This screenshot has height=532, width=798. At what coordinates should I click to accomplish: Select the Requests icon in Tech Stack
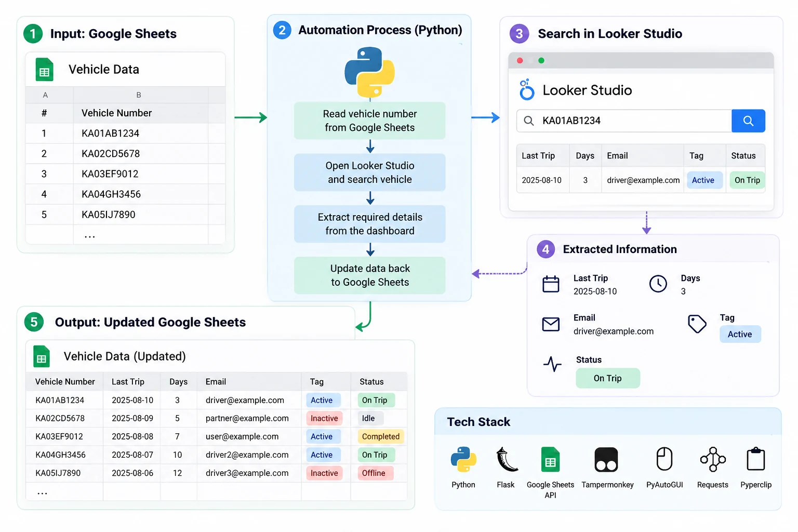[713, 459]
